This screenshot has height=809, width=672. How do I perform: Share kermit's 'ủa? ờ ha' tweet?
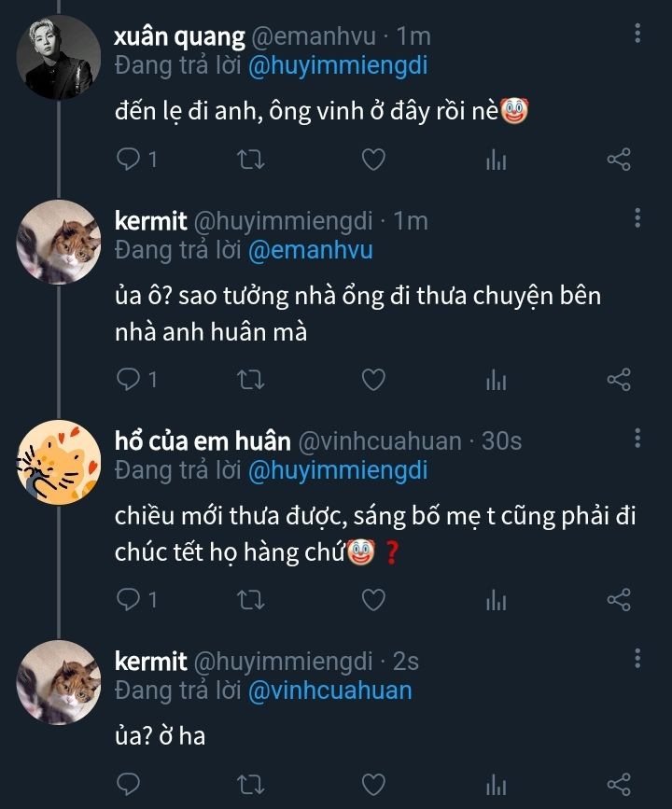click(619, 783)
